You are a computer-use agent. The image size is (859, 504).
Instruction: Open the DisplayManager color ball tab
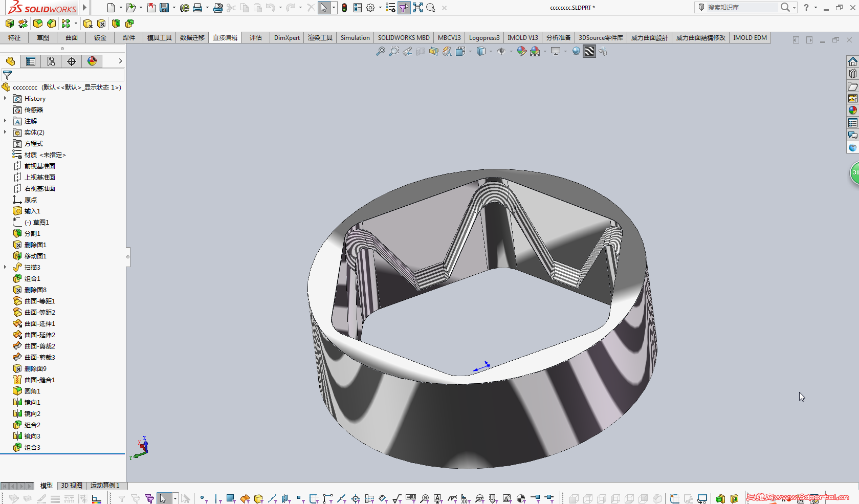tap(92, 61)
